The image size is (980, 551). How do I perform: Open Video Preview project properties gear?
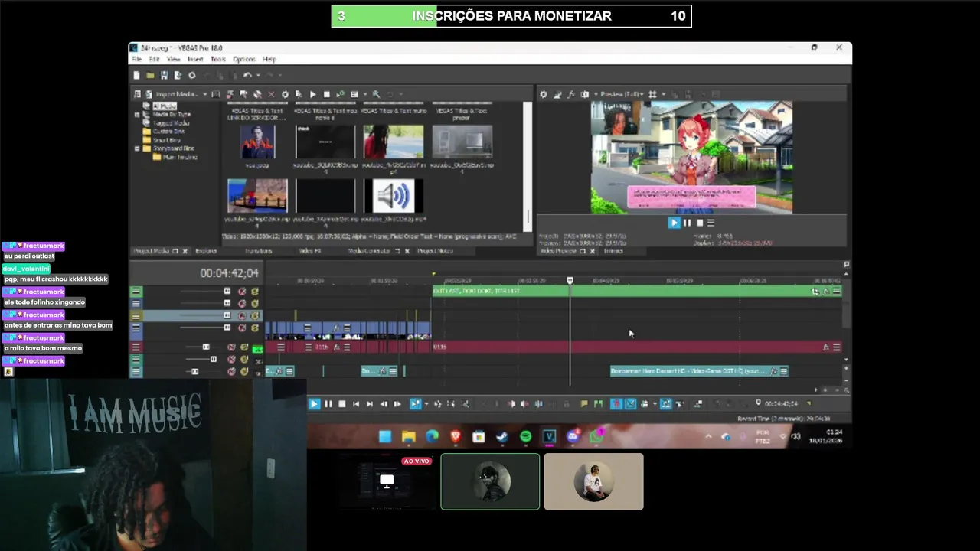tap(544, 94)
